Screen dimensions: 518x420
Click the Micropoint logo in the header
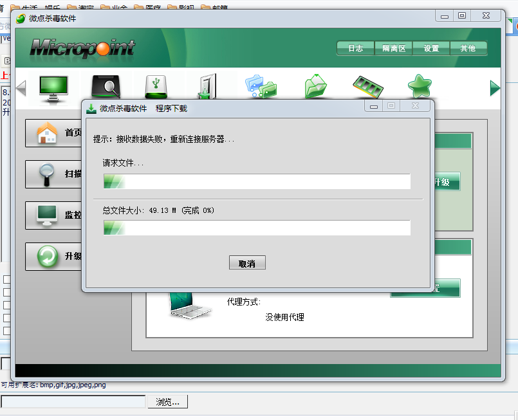(82, 48)
